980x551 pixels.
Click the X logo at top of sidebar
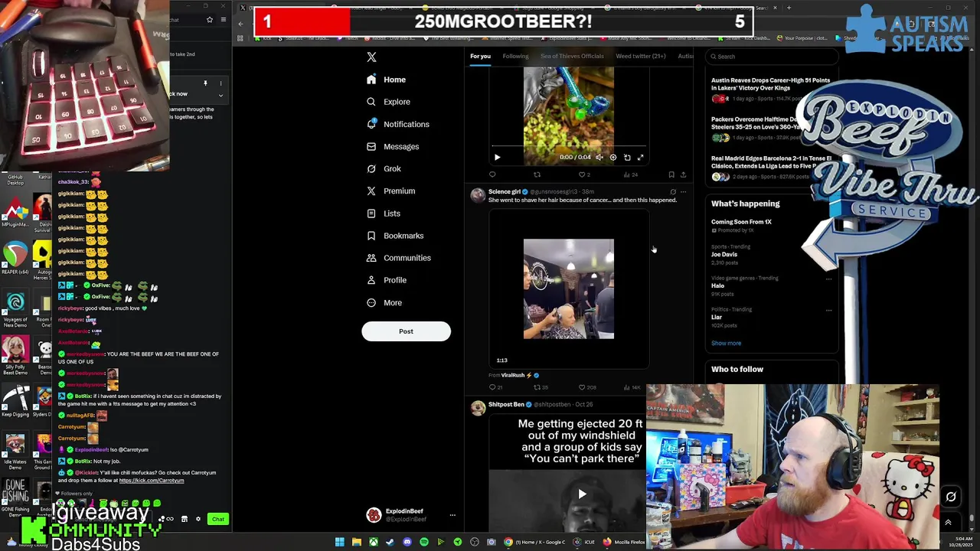[x=371, y=57]
